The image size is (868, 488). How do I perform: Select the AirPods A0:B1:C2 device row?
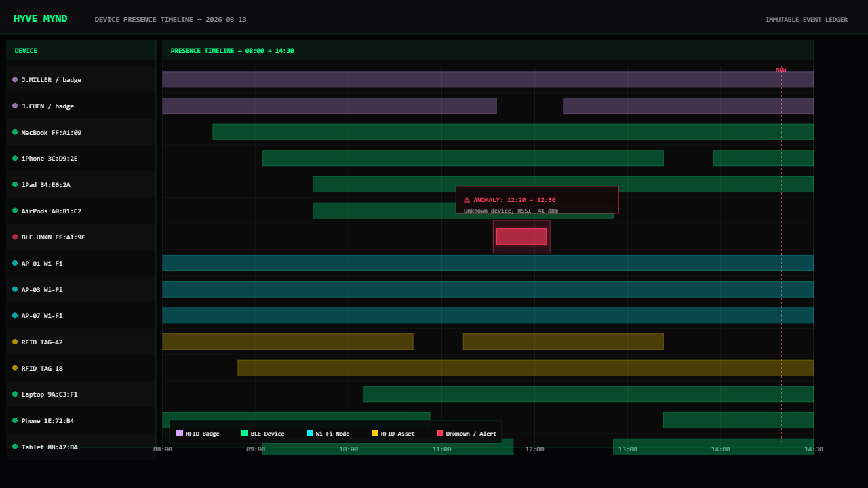coord(81,211)
